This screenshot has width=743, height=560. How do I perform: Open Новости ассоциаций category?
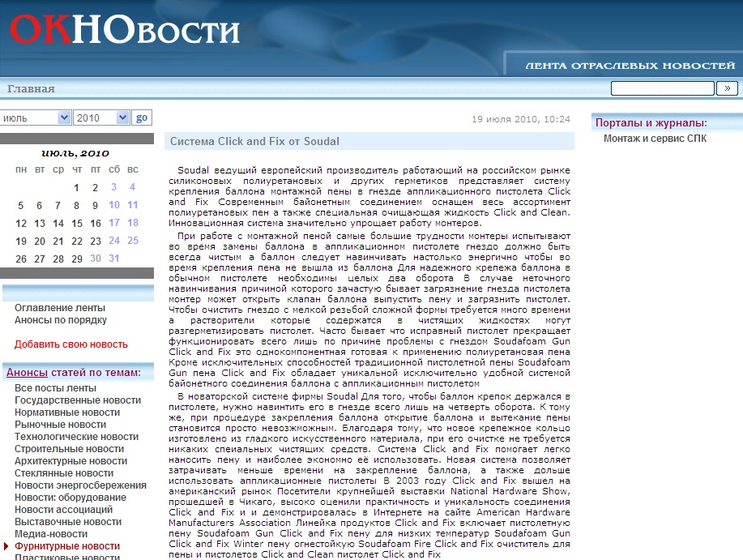[x=63, y=510]
